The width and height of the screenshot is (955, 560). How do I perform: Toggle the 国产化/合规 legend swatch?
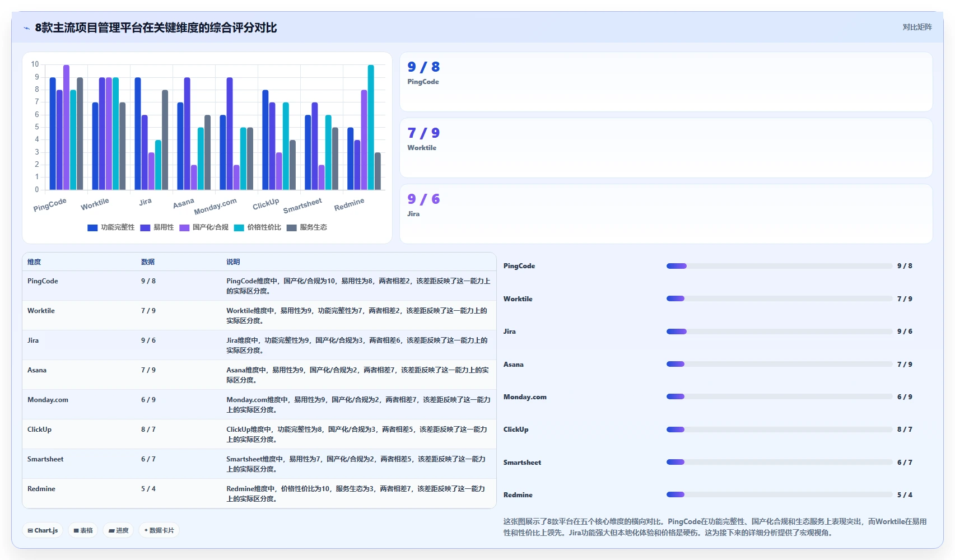[x=184, y=227]
